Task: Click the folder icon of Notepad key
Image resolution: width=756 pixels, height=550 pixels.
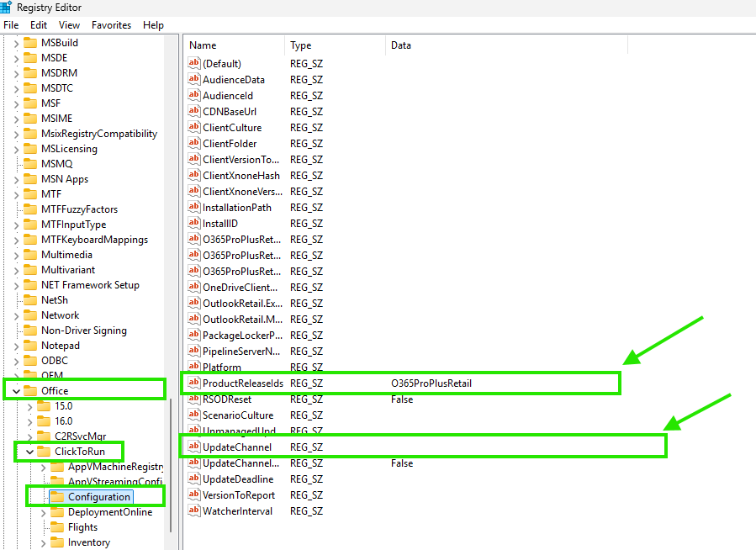Action: click(30, 345)
